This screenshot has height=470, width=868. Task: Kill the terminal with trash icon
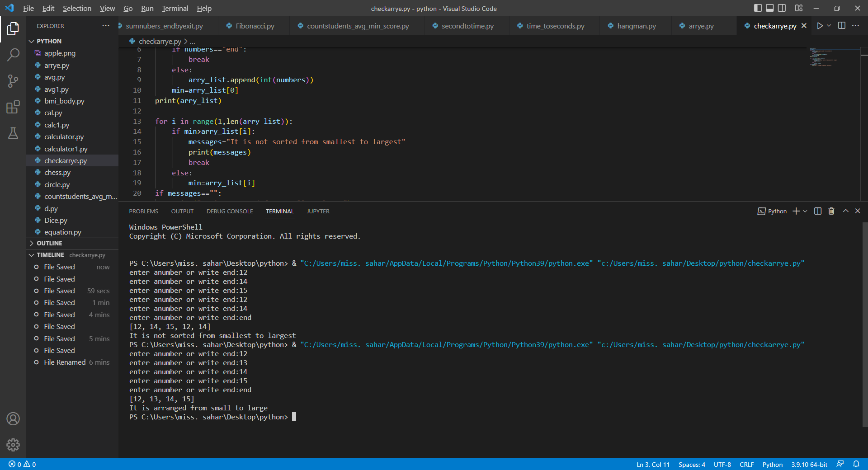831,211
